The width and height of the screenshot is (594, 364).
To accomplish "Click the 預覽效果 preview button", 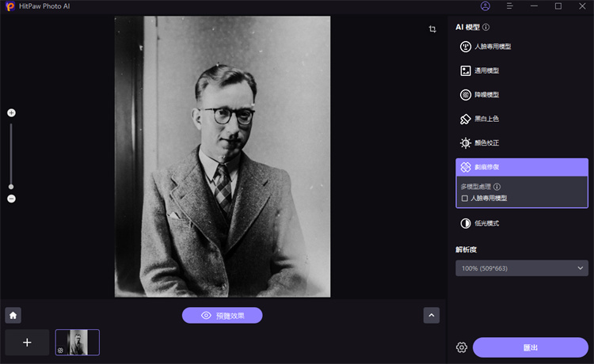I will [222, 315].
